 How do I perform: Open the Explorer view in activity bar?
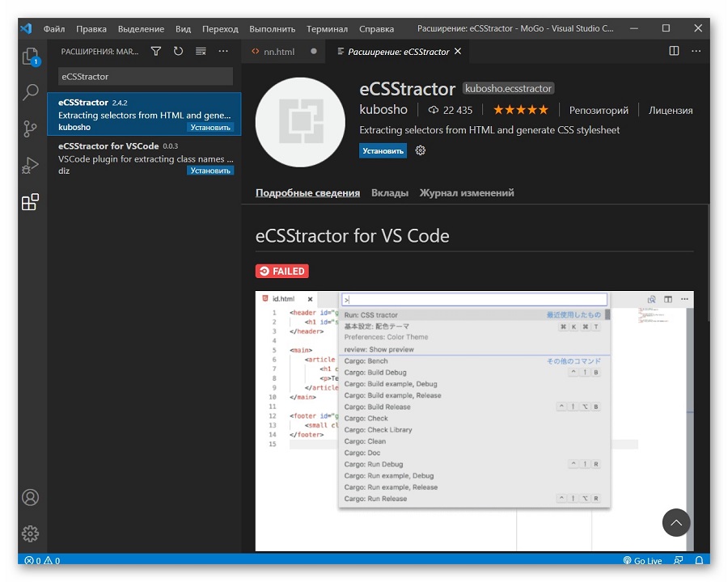coord(31,57)
